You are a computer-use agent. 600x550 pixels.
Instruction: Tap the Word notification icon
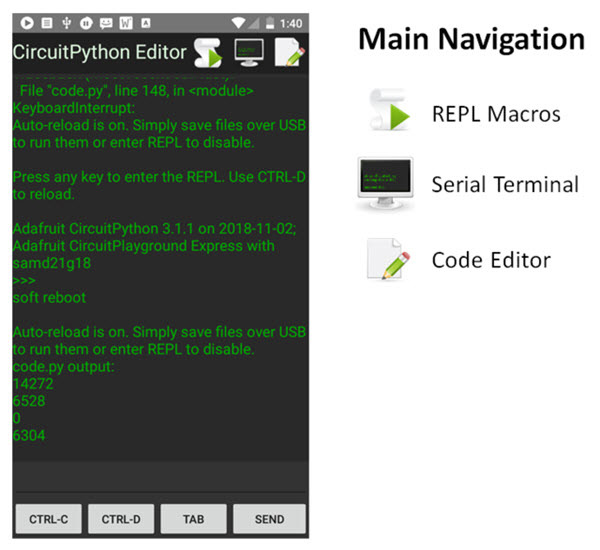point(126,22)
